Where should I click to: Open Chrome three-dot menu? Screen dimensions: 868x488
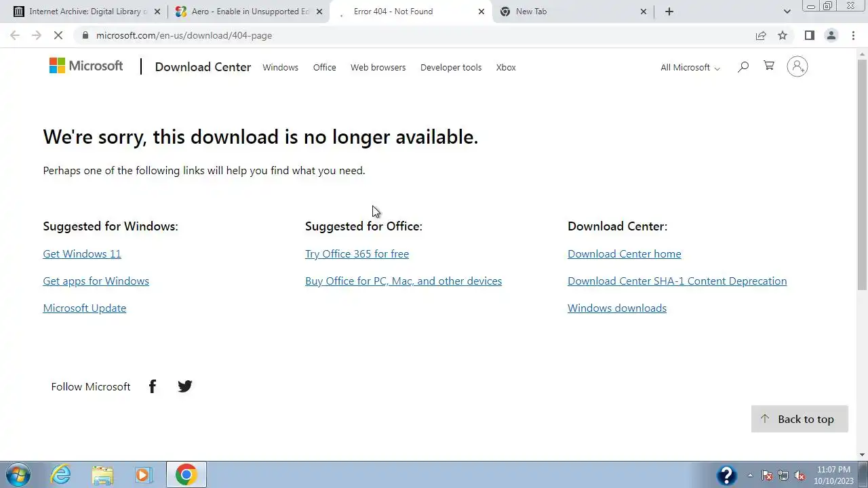tap(853, 35)
